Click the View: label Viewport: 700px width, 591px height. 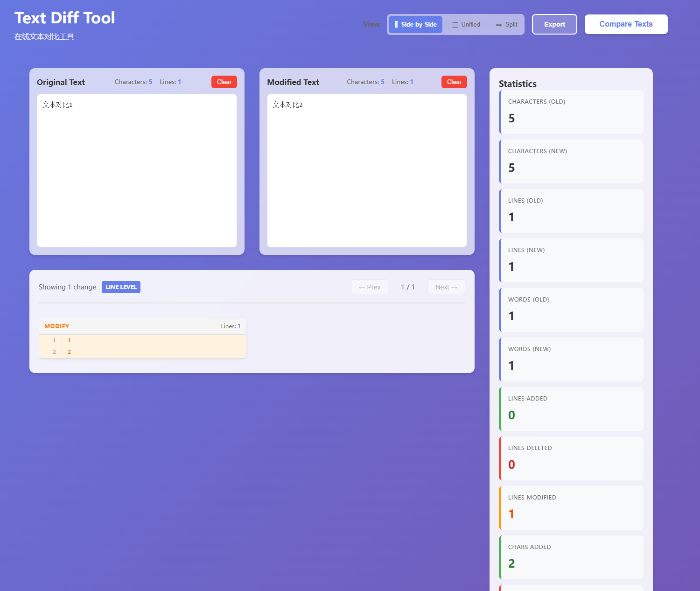point(372,24)
